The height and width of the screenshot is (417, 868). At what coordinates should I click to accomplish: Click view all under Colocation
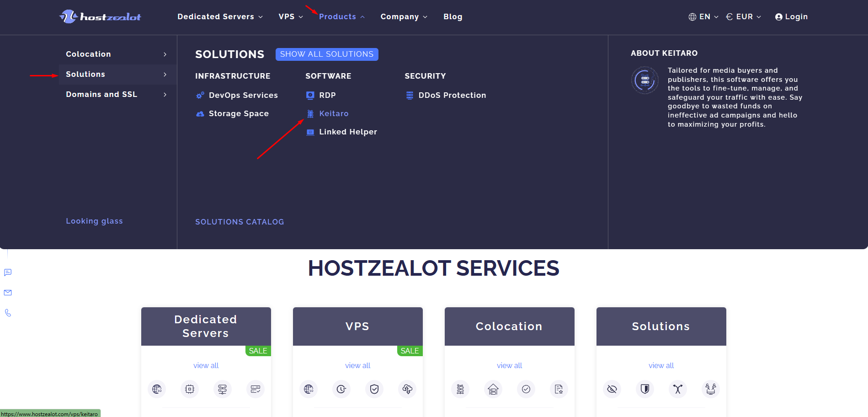click(510, 365)
